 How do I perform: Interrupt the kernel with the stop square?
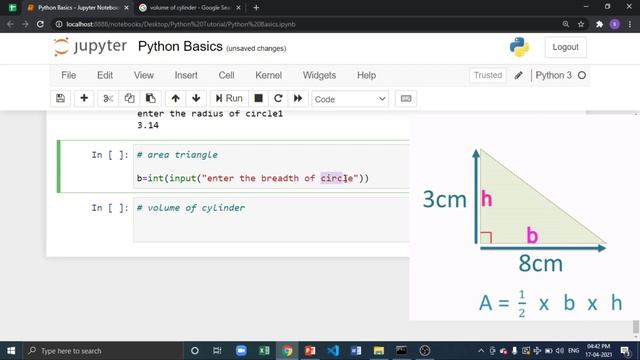pos(258,98)
